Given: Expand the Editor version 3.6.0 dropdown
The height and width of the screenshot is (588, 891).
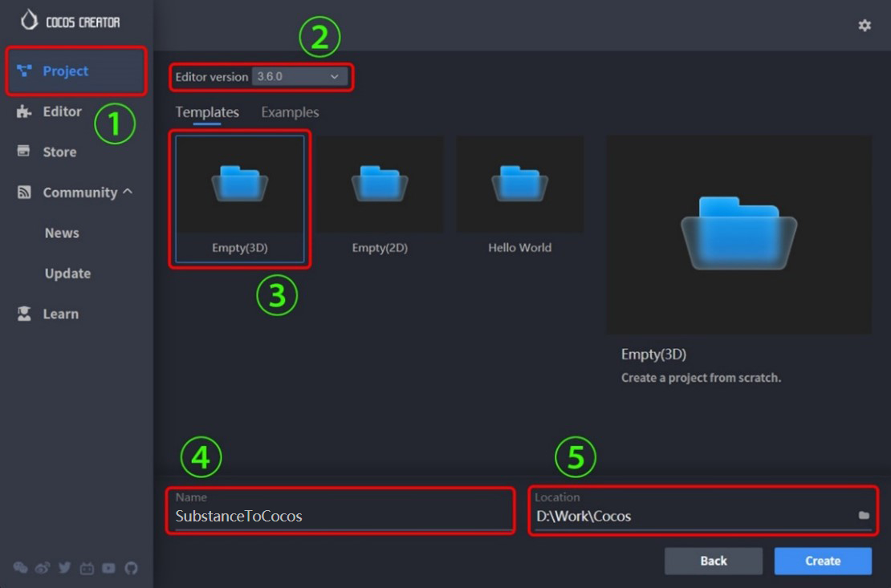Looking at the screenshot, I should point(299,77).
